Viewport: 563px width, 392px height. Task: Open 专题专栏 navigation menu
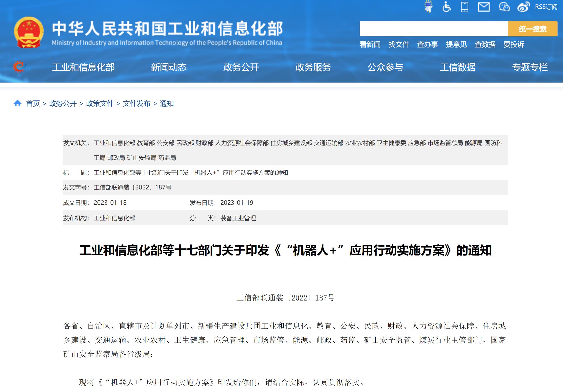coord(530,67)
